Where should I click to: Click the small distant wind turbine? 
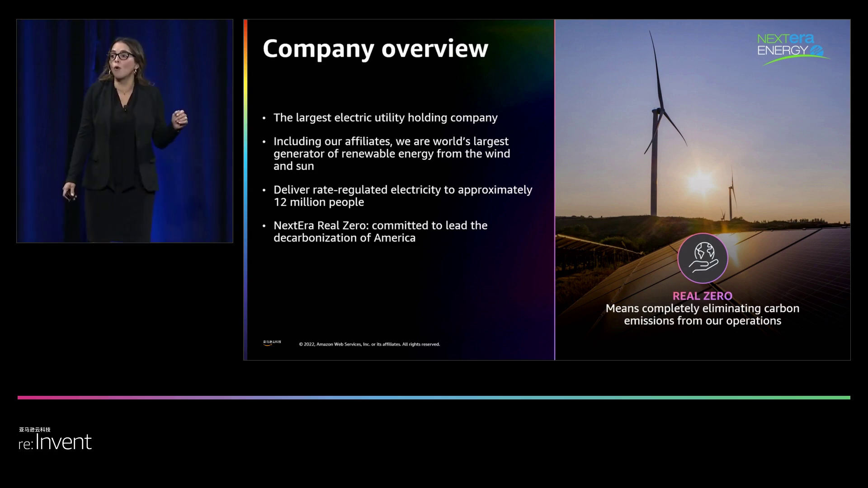(x=731, y=199)
